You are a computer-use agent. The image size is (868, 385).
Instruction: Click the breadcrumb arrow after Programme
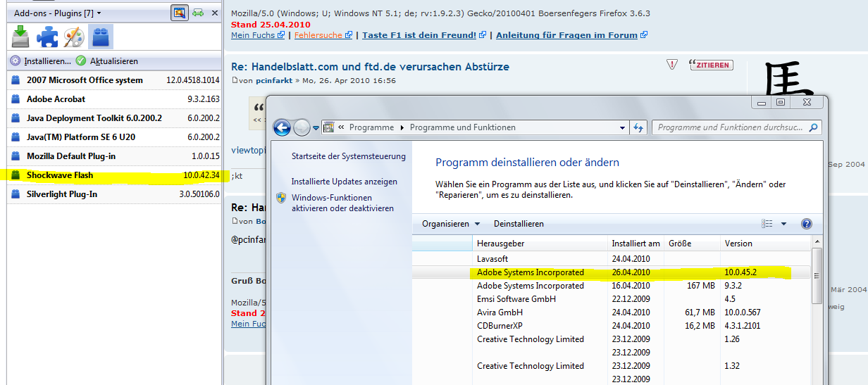tap(403, 127)
